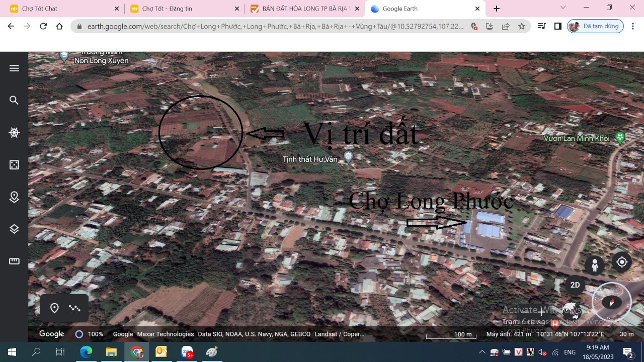Bookmark this tab with the star
Screen dimensions: 644x362
pyautogui.click(x=522, y=26)
